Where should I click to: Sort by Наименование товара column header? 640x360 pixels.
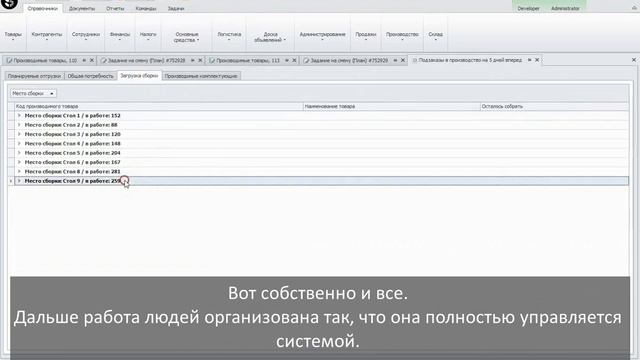tap(391, 107)
